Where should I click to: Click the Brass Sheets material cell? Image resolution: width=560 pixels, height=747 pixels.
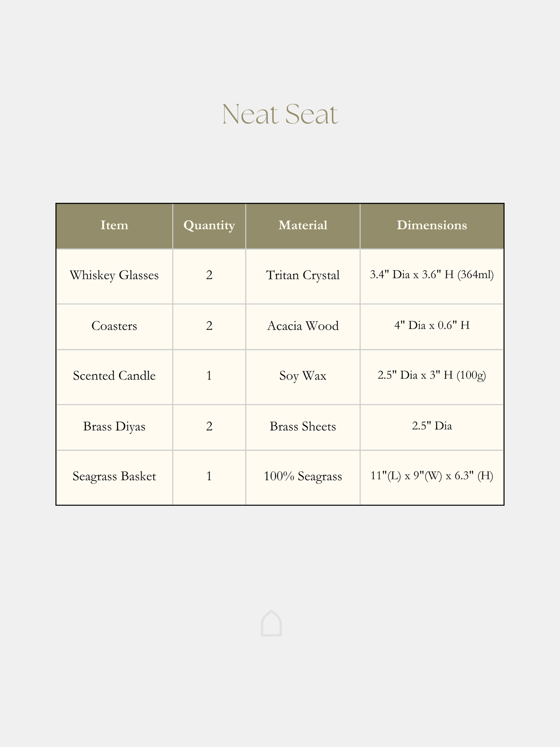tap(303, 427)
